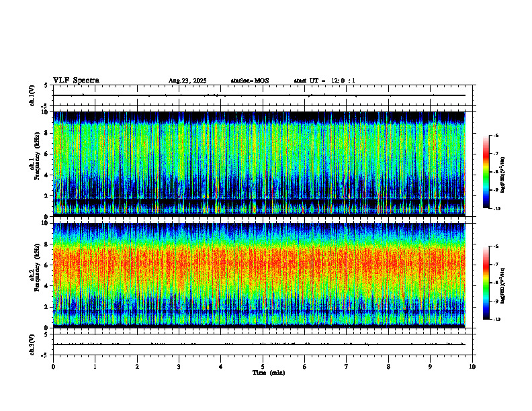Click inside the ch.1 spectrogram panel
Image resolution: width=532 pixels, height=411 pixels.
[259, 164]
